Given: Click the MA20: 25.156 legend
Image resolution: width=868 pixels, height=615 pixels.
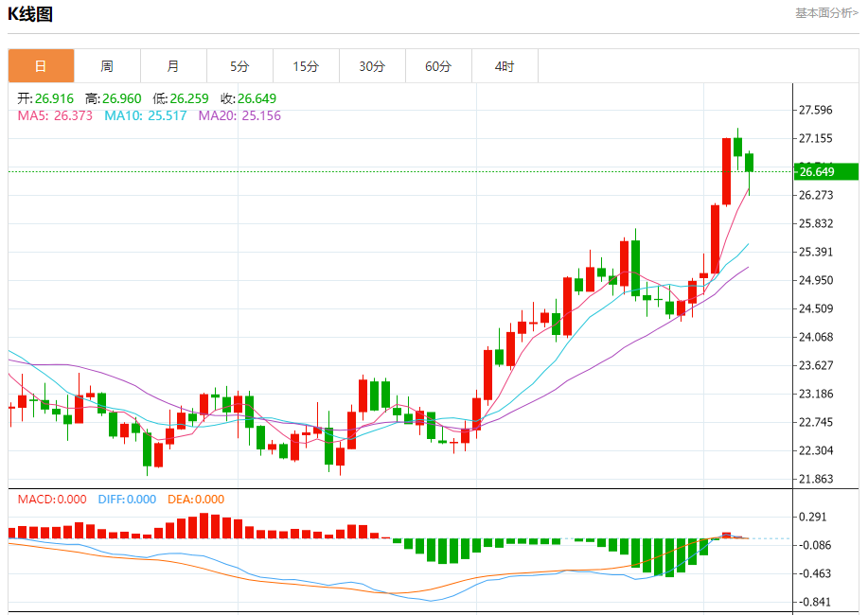Looking at the screenshot, I should (239, 115).
